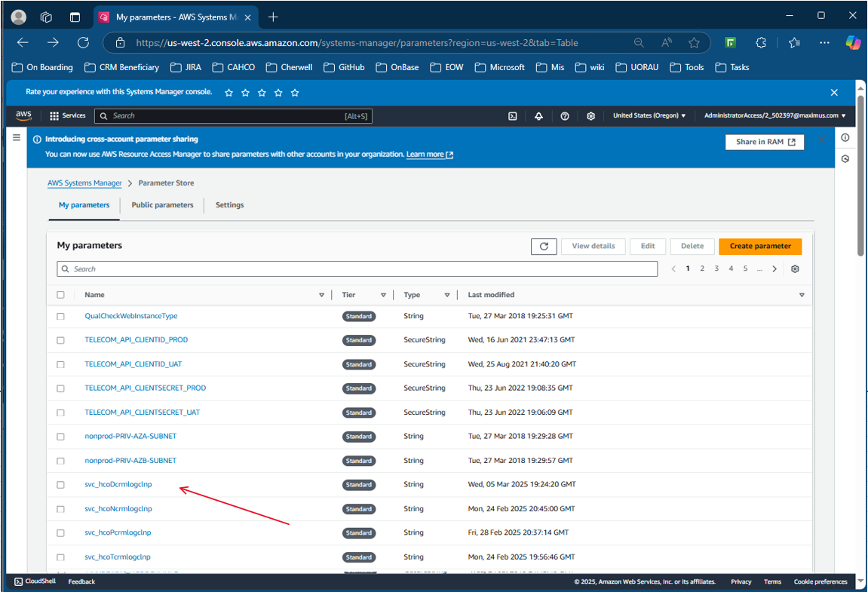Viewport: 868px width, 592px height.
Task: Open table preferences gear icon
Action: [x=795, y=268]
